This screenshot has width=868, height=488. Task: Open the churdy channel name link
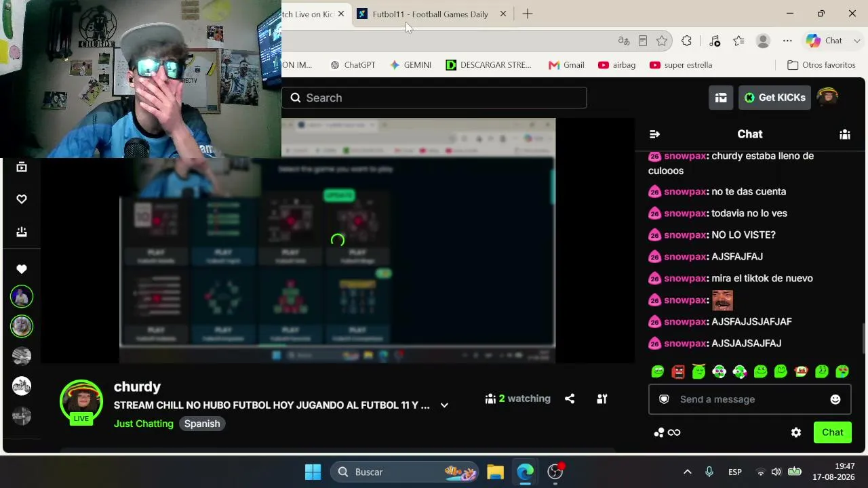(137, 386)
